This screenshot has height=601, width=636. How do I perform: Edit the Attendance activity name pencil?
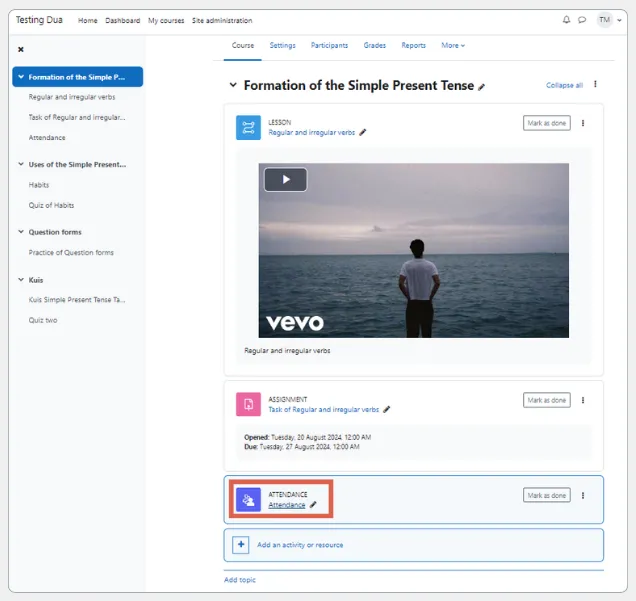tap(313, 504)
